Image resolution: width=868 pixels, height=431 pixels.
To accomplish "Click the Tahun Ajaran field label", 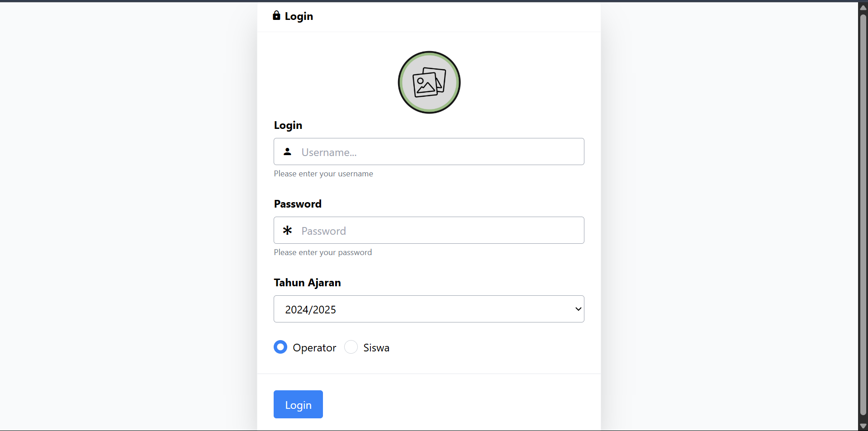I will pyautogui.click(x=307, y=283).
